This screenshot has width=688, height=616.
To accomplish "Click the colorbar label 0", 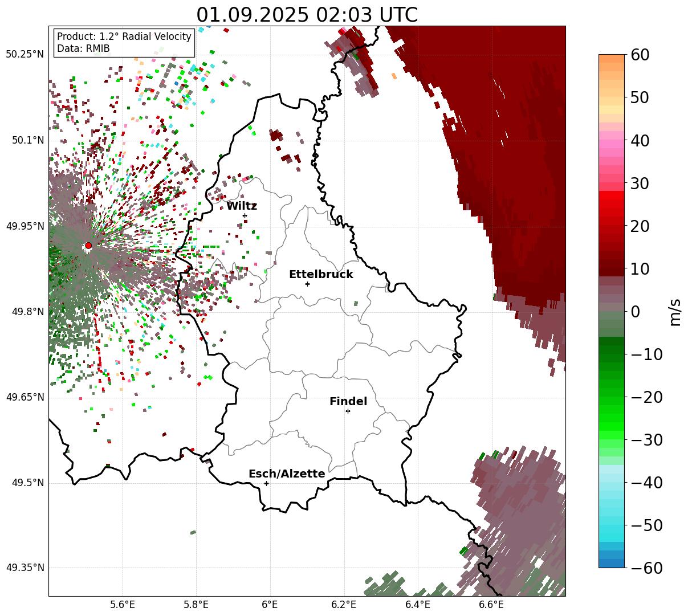I will pos(635,311).
